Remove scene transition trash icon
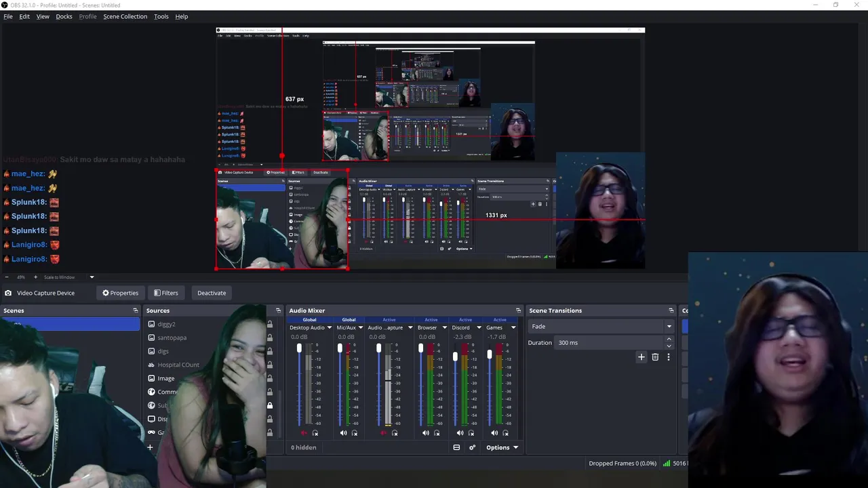The height and width of the screenshot is (488, 868). pos(655,357)
